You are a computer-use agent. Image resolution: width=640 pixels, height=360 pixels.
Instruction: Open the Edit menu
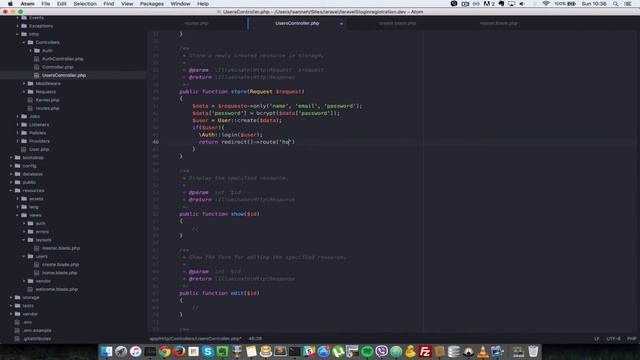click(x=62, y=4)
